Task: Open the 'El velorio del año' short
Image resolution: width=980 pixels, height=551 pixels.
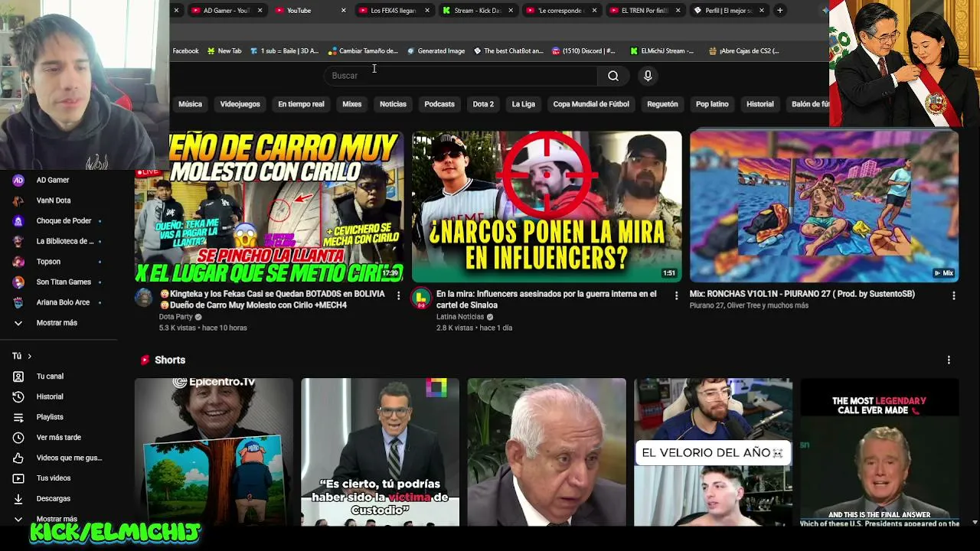Action: click(713, 452)
